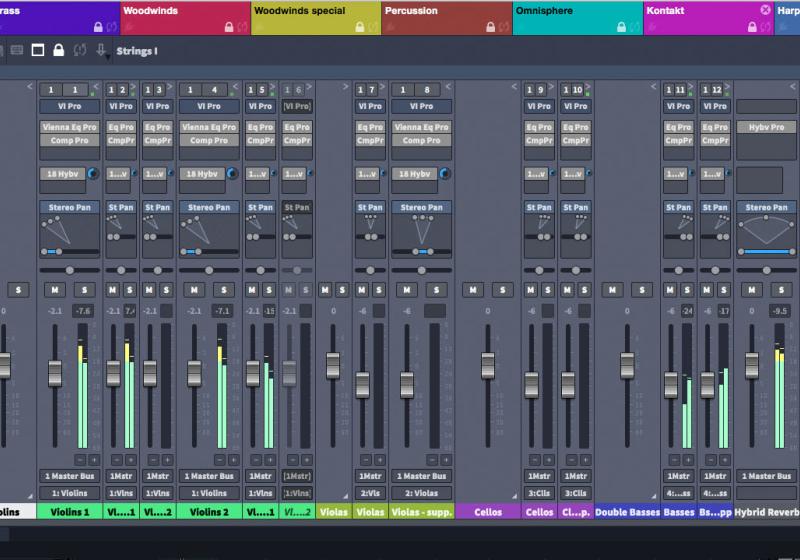Click the lock icon in the toolbar
The height and width of the screenshot is (560, 800).
tap(59, 50)
